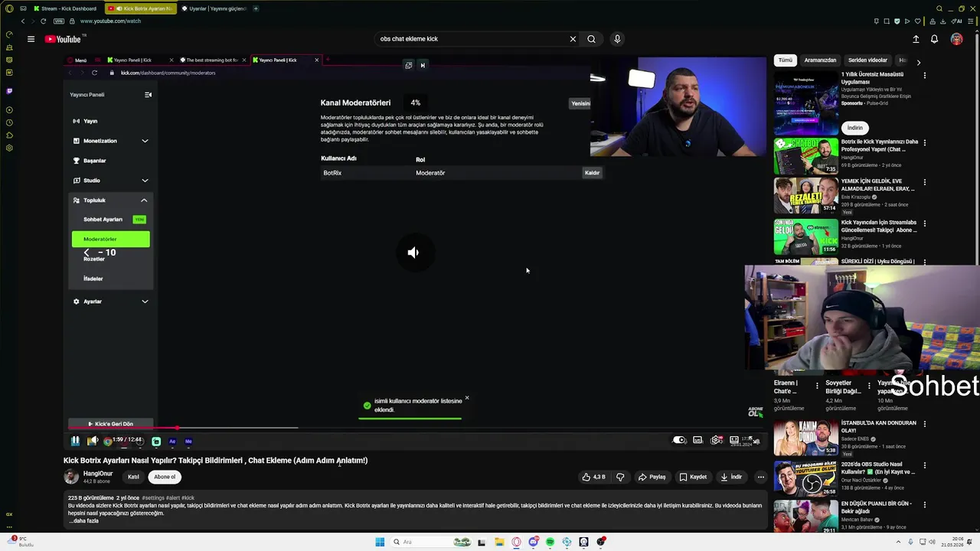This screenshot has height=551, width=980.
Task: Open video player settings gear
Action: click(x=717, y=440)
